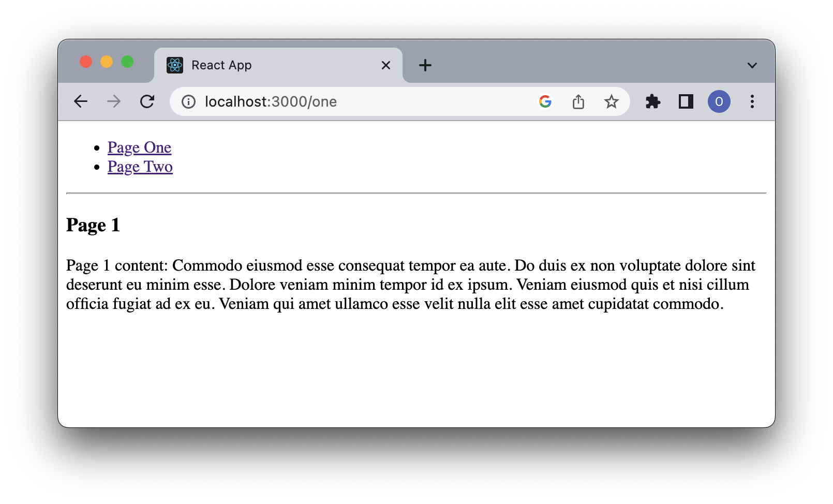Maximize the window with the green button
Screen dimensions: 833x504
coord(127,62)
